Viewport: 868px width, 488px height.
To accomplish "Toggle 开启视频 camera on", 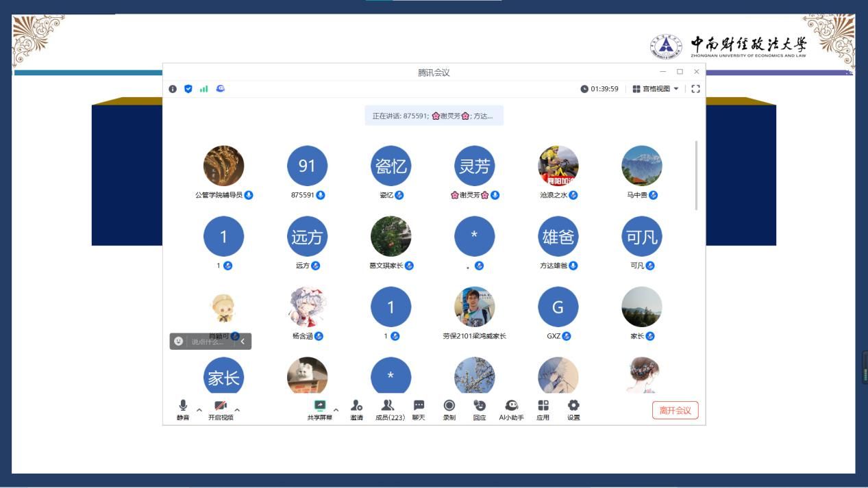I will click(221, 409).
